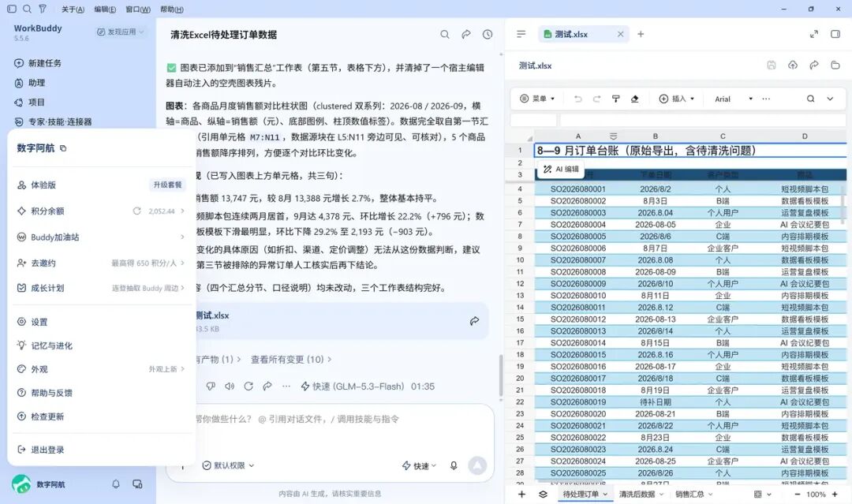Click the microphone voice input icon

point(454,465)
